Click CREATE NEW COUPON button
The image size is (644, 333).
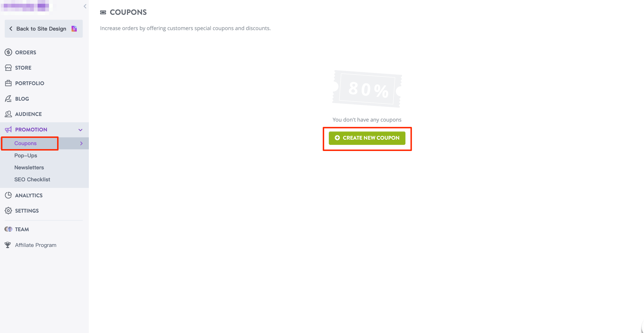[x=367, y=138]
